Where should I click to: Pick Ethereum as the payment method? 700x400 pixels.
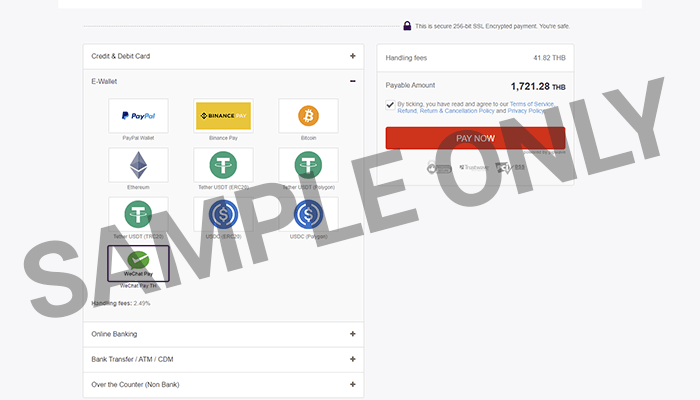point(138,165)
